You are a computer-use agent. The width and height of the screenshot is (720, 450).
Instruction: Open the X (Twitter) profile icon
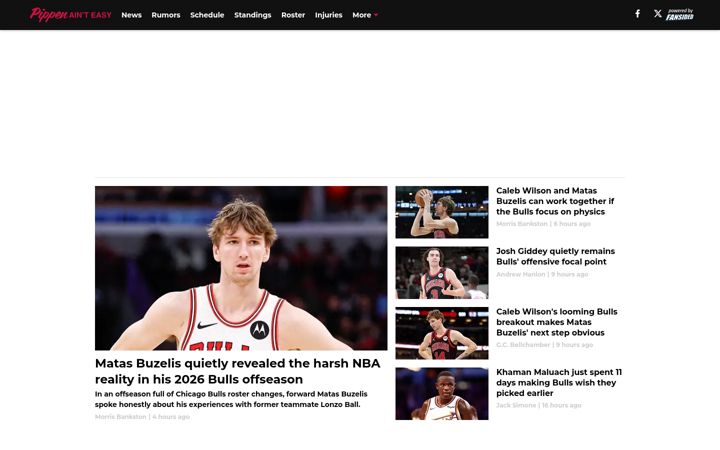(658, 14)
